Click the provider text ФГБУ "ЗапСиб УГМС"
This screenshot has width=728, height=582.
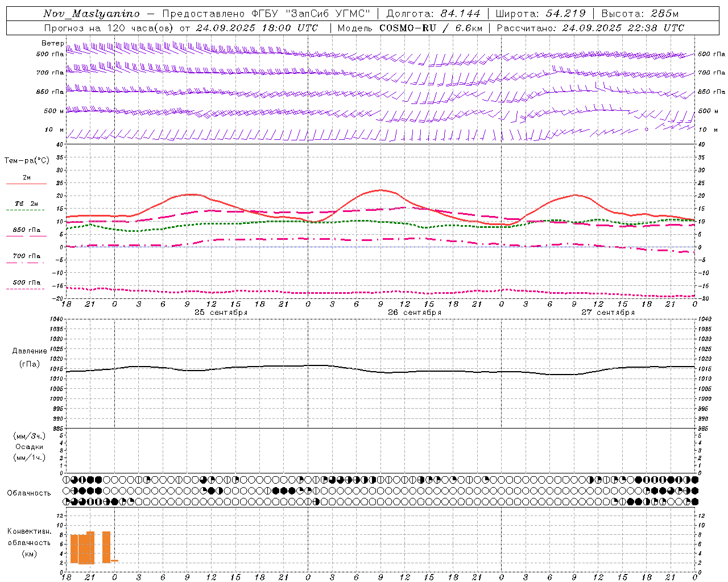[x=312, y=14]
